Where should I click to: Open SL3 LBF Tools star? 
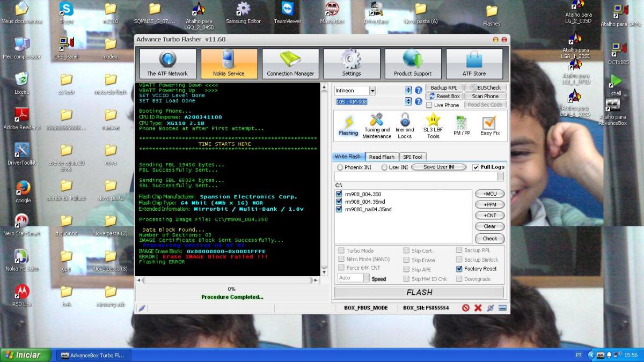coord(433,126)
